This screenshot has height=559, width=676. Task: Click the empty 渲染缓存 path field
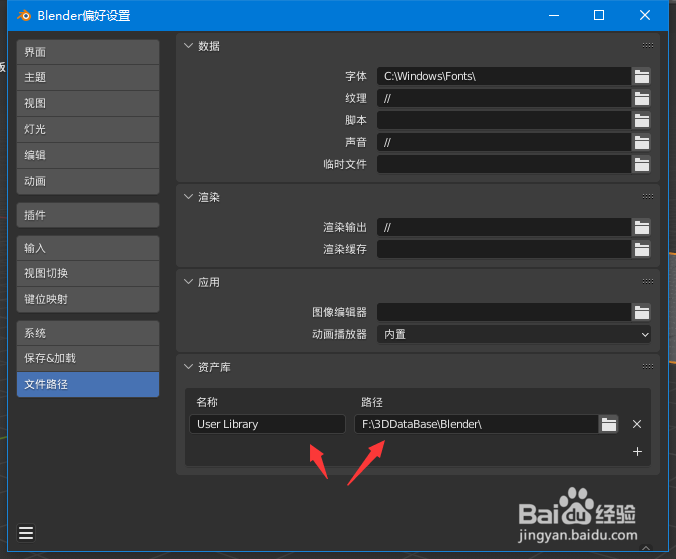click(x=504, y=249)
